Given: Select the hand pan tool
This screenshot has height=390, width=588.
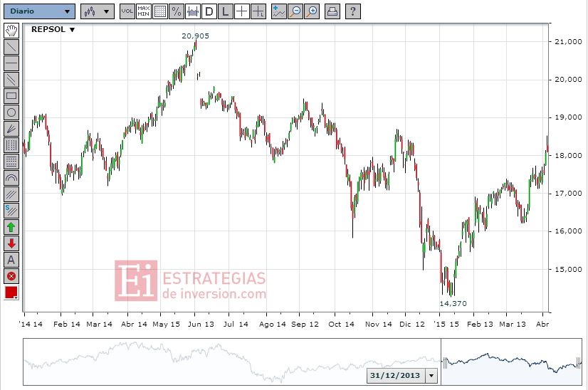Looking at the screenshot, I should pyautogui.click(x=11, y=31).
